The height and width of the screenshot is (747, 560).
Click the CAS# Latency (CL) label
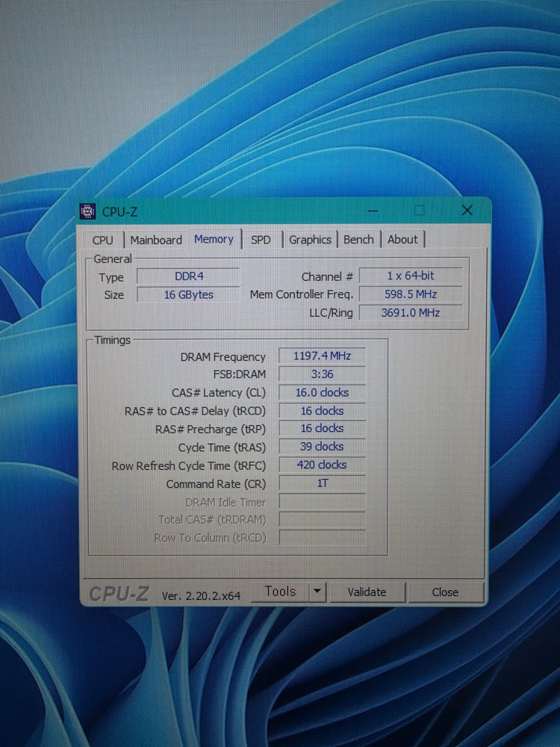click(219, 393)
